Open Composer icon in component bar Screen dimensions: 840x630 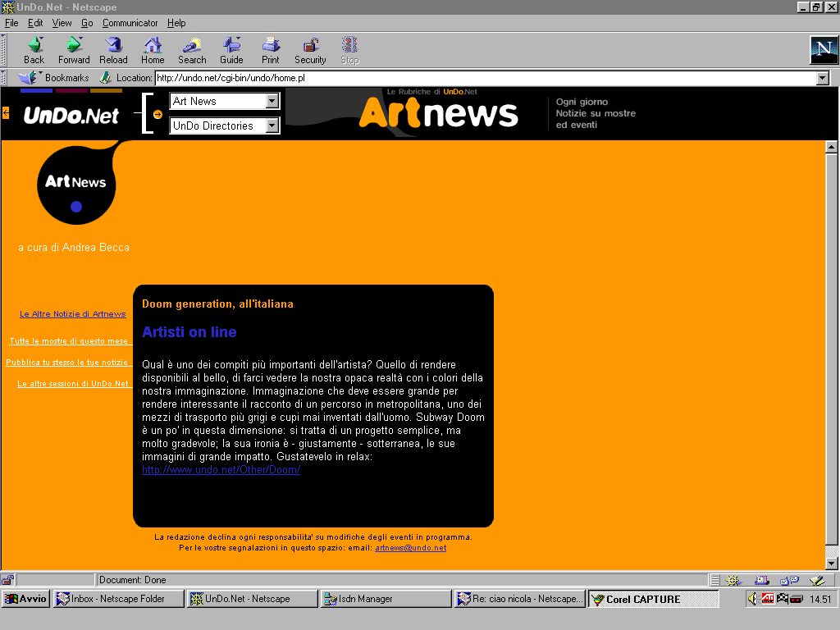click(x=817, y=580)
